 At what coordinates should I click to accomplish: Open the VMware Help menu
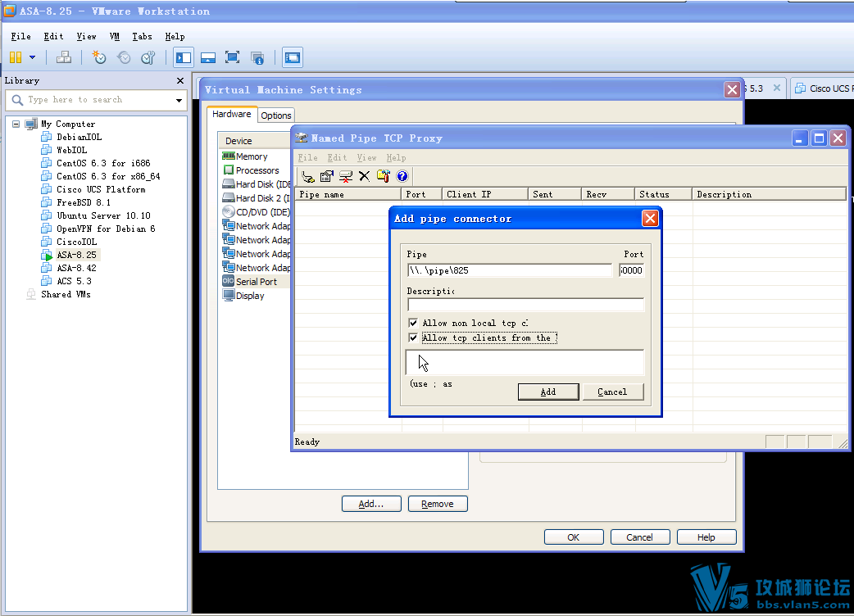pyautogui.click(x=175, y=37)
